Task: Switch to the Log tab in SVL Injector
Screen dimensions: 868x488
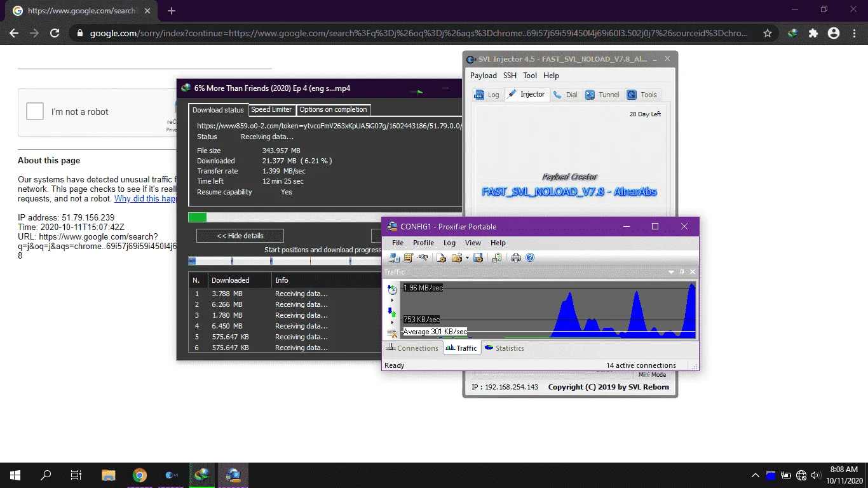Action: point(487,95)
